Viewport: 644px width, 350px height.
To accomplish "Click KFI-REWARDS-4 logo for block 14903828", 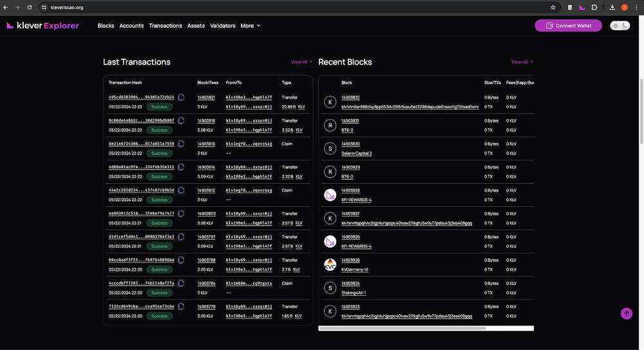I will 330,195.
